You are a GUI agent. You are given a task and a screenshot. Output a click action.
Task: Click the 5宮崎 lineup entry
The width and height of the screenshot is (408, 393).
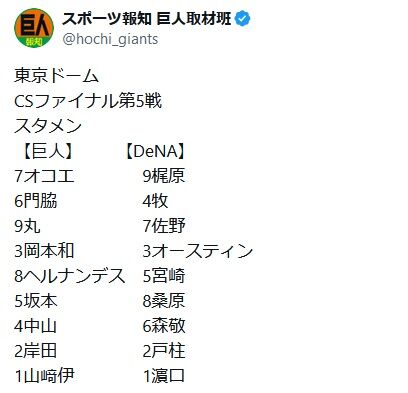click(x=164, y=276)
